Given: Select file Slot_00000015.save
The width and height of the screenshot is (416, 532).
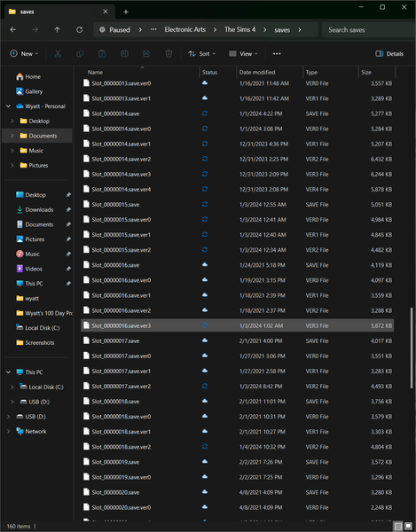Looking at the screenshot, I should coord(237,204).
